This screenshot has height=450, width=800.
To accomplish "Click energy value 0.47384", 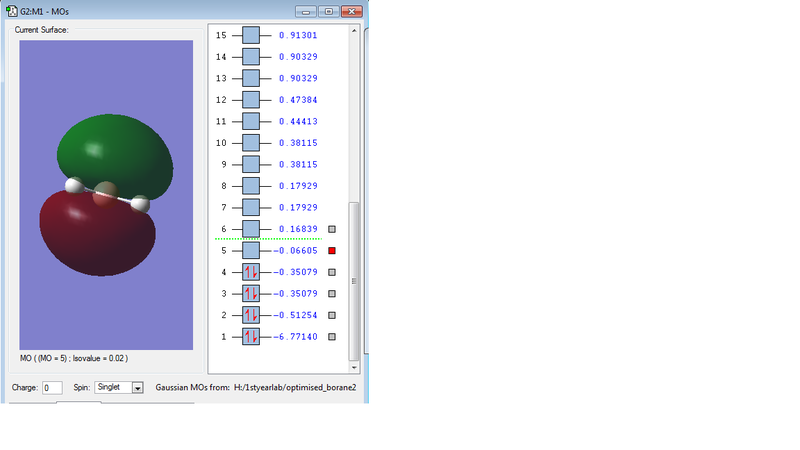I will point(298,100).
